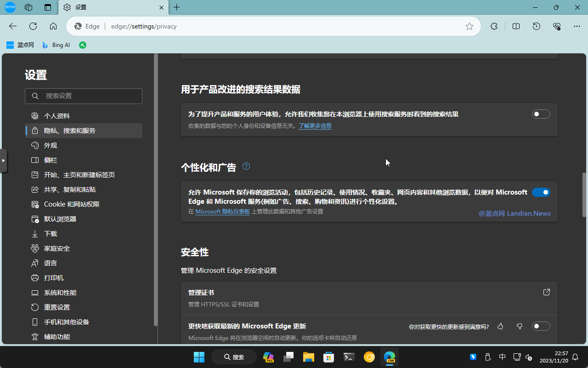Expand the sidebar handle arrow
588x368 pixels.
click(3, 161)
